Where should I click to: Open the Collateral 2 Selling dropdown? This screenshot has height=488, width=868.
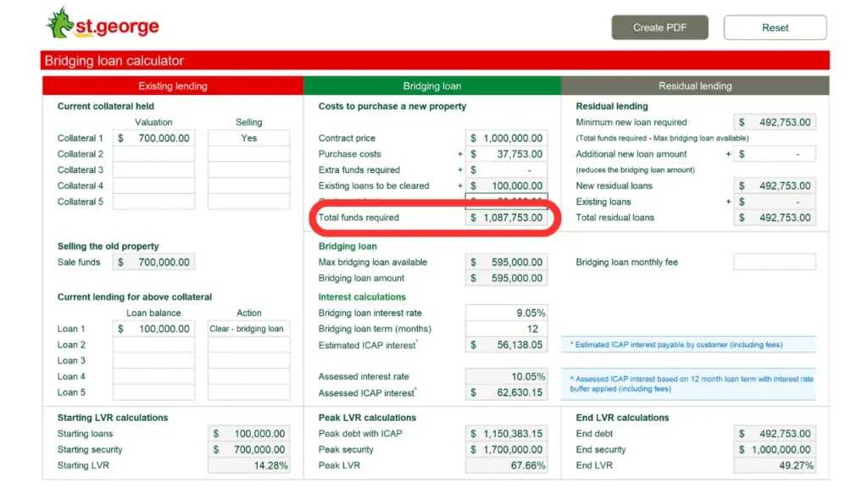pos(248,154)
